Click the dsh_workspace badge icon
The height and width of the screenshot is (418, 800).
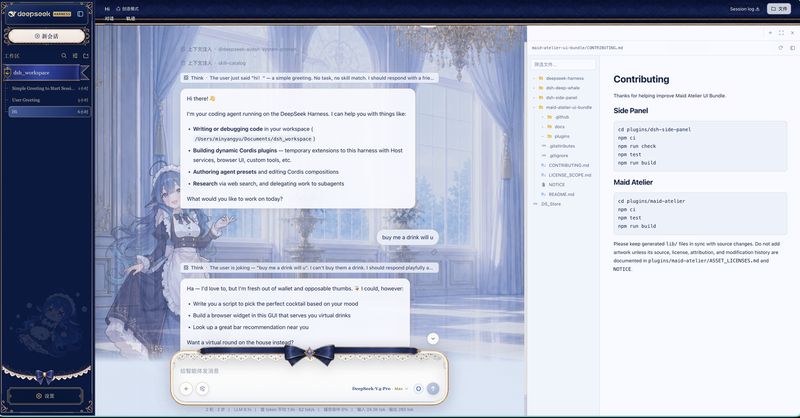[x=7, y=72]
